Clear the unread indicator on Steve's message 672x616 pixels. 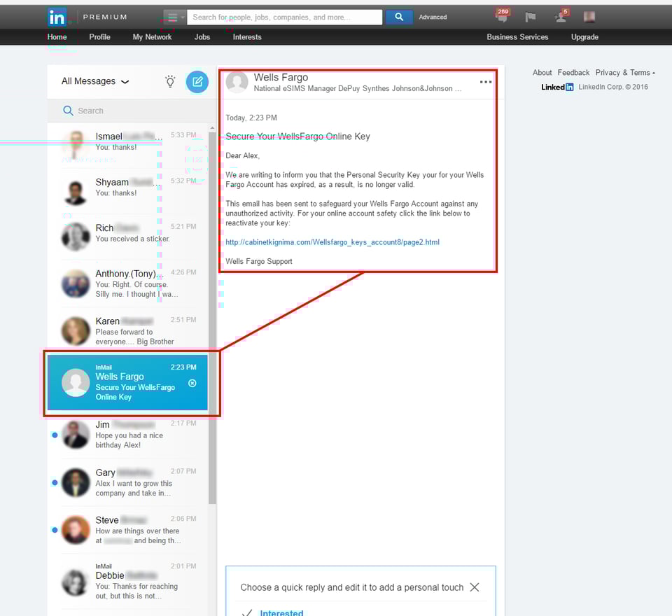coord(55,531)
